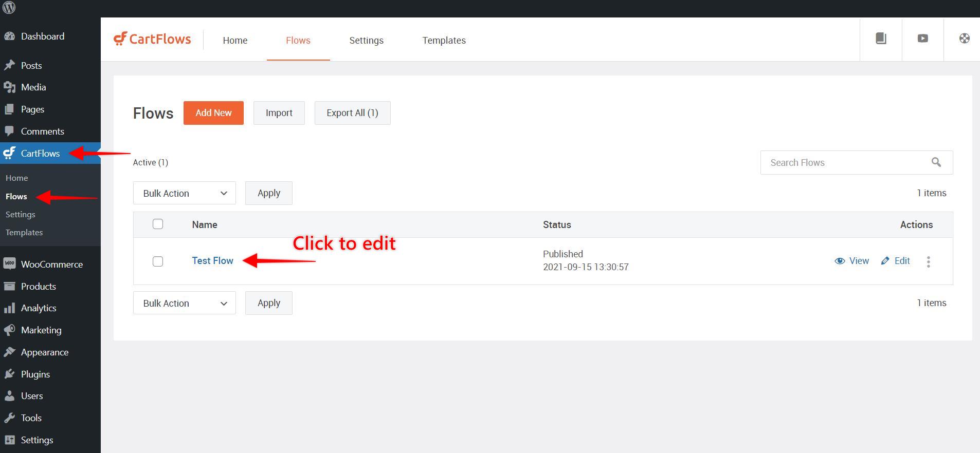Focus the Search Flows input field
The height and width of the screenshot is (453, 980).
[843, 163]
